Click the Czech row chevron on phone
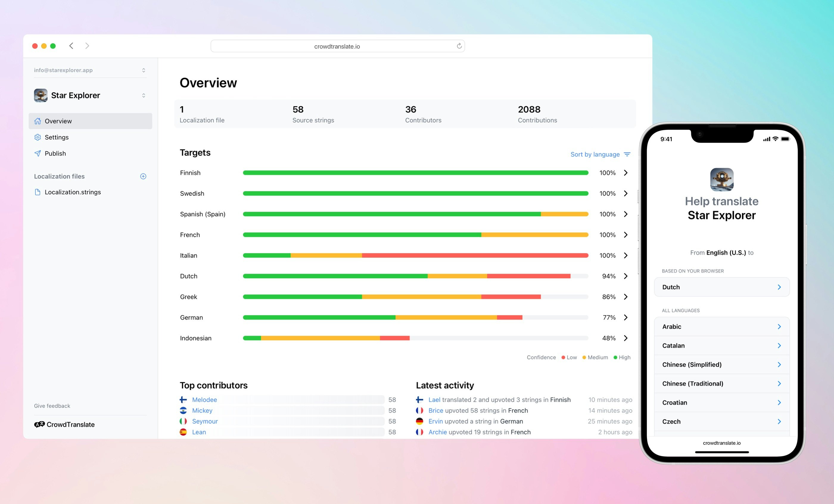Screen dimensions: 834x504 coord(779,421)
